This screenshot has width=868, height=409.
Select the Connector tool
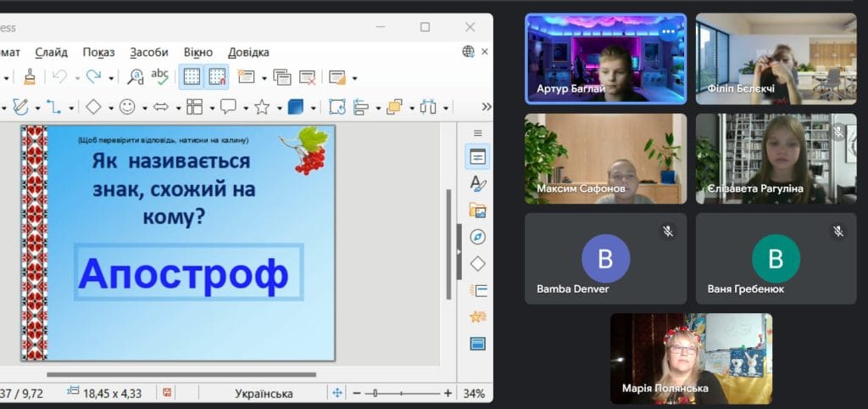click(53, 106)
